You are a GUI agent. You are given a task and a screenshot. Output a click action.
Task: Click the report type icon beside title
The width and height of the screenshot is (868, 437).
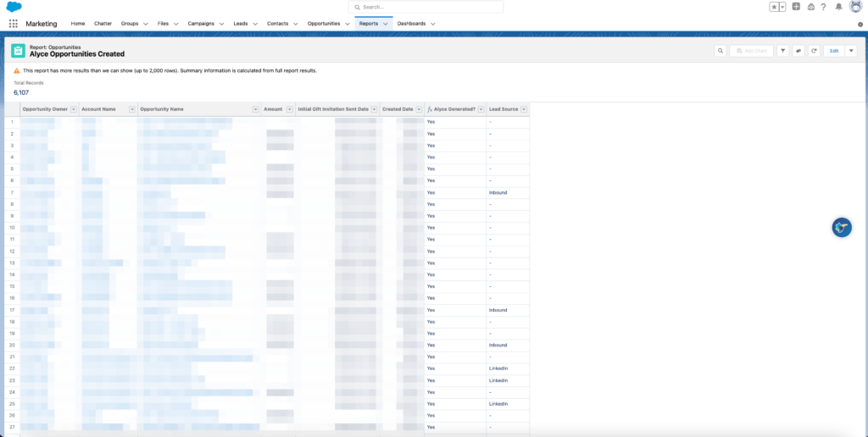(19, 51)
